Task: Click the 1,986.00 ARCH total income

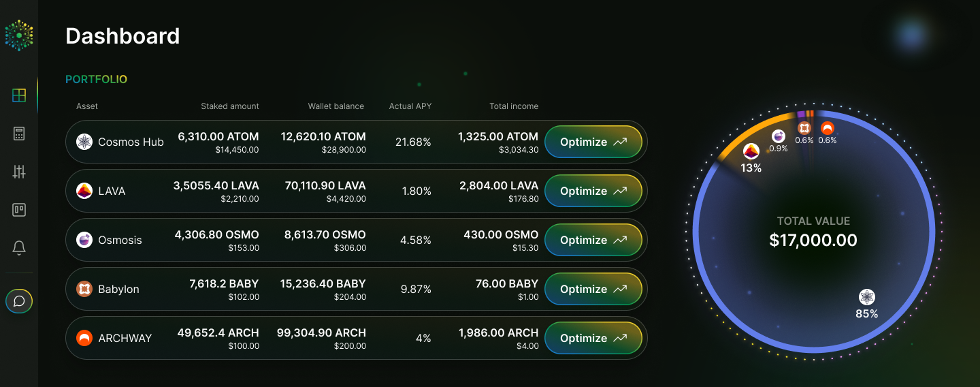Action: (x=499, y=333)
